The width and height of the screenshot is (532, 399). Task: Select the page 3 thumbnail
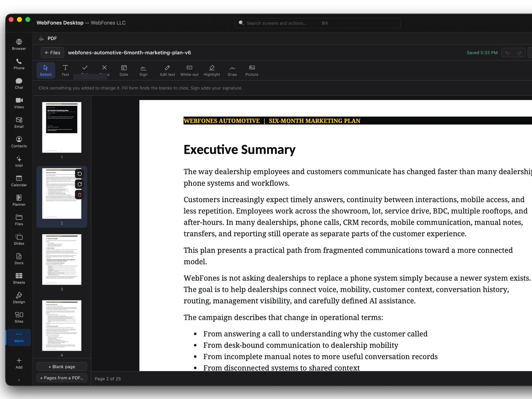click(62, 260)
